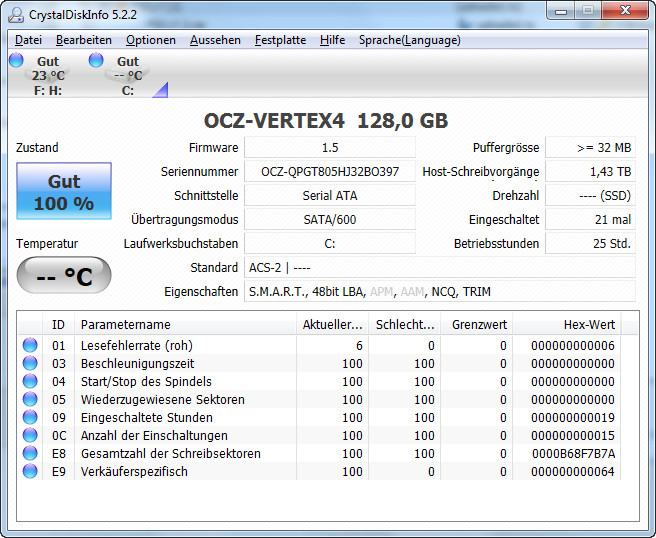
Task: Click the ID column header
Action: pos(59,325)
